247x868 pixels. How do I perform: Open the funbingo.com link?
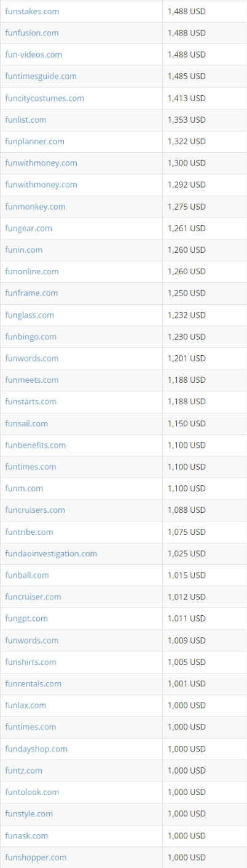tap(31, 337)
